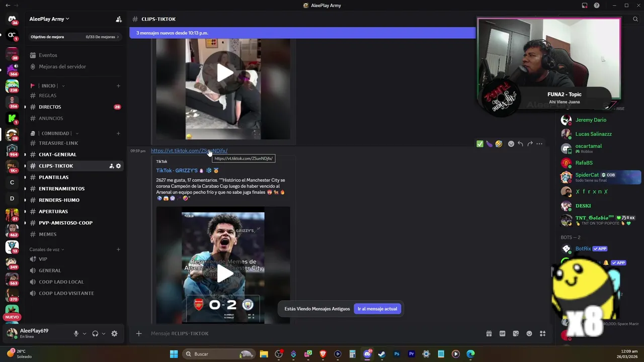The height and width of the screenshot is (362, 644).
Task: Toggle microphone mute
Action: (76, 333)
